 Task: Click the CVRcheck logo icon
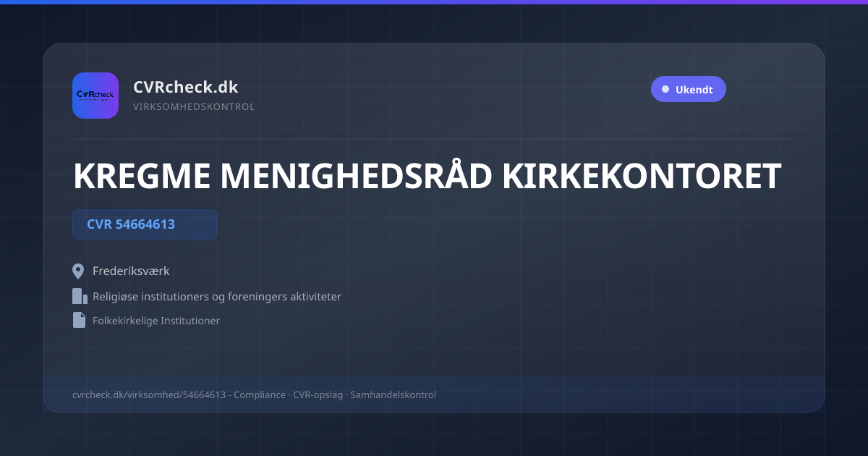point(95,96)
